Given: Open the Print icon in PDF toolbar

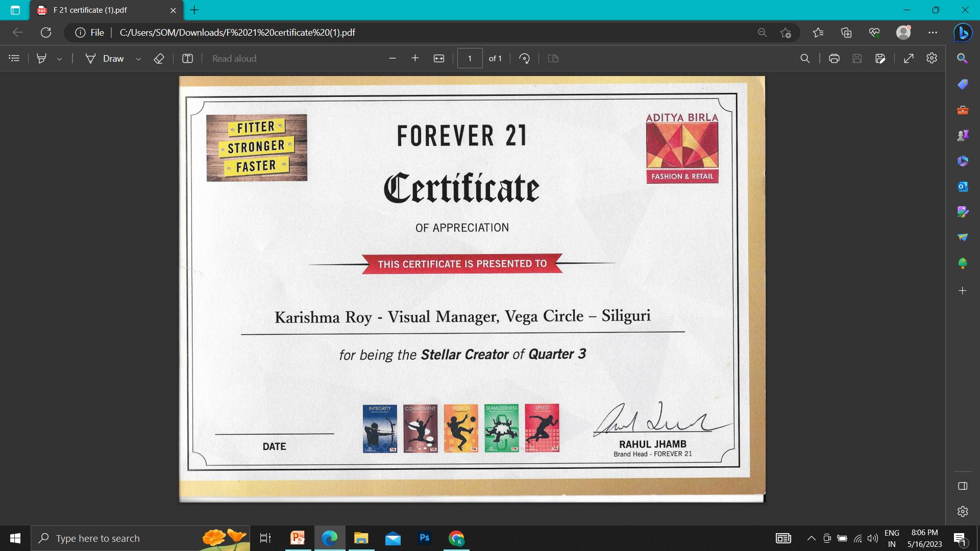Looking at the screenshot, I should (x=834, y=59).
